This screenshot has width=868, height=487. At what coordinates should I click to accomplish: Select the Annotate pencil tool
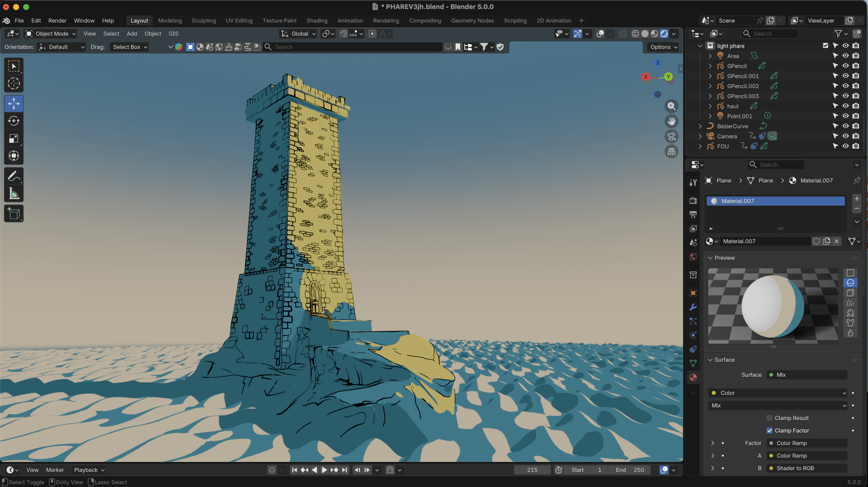(14, 176)
